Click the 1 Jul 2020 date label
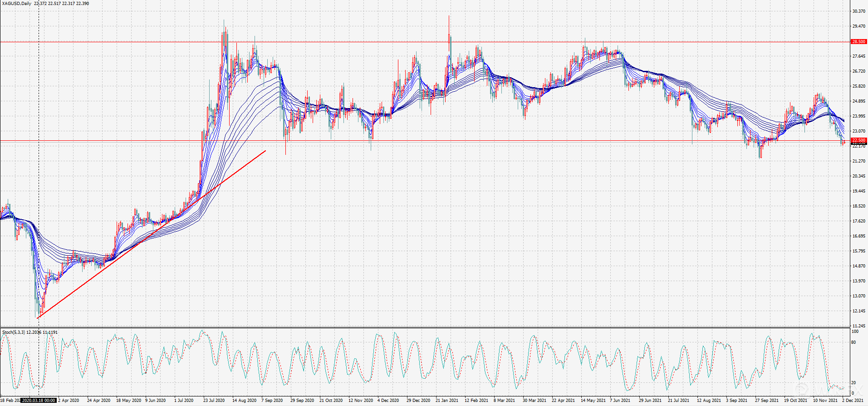Viewport: 868px width, 406px height. click(185, 401)
